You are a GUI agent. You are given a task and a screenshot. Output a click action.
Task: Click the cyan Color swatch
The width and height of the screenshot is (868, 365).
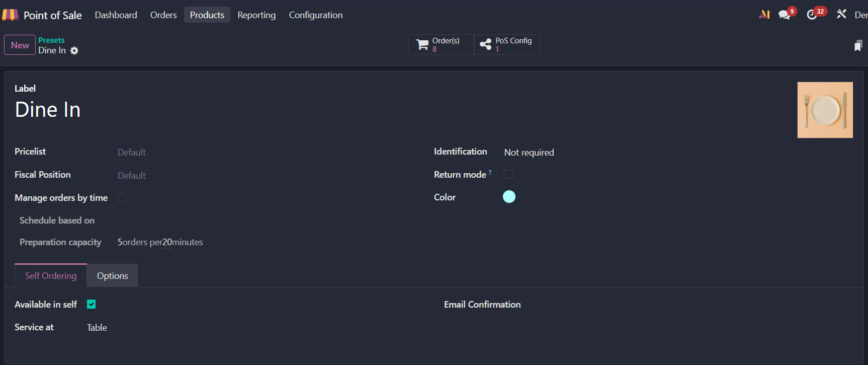509,197
